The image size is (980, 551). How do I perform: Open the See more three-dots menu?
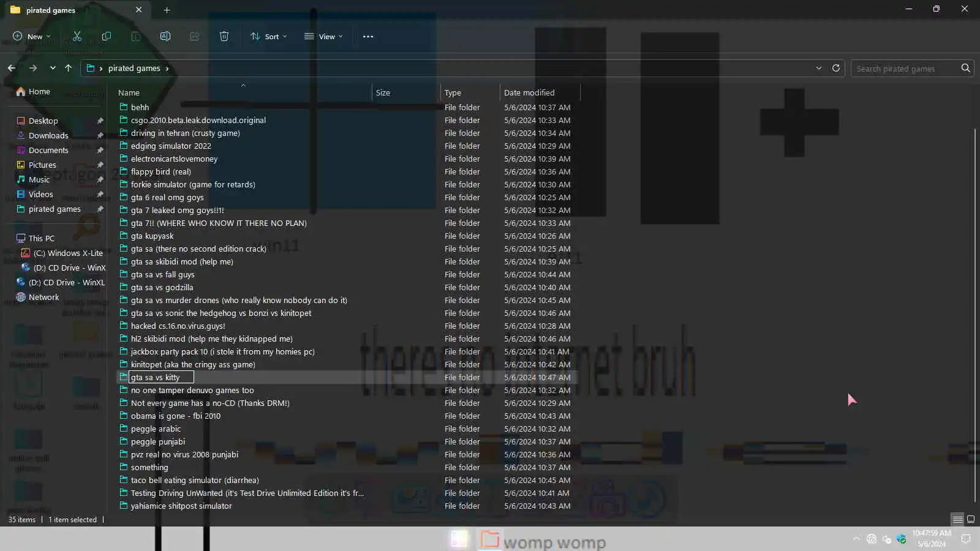click(x=368, y=36)
